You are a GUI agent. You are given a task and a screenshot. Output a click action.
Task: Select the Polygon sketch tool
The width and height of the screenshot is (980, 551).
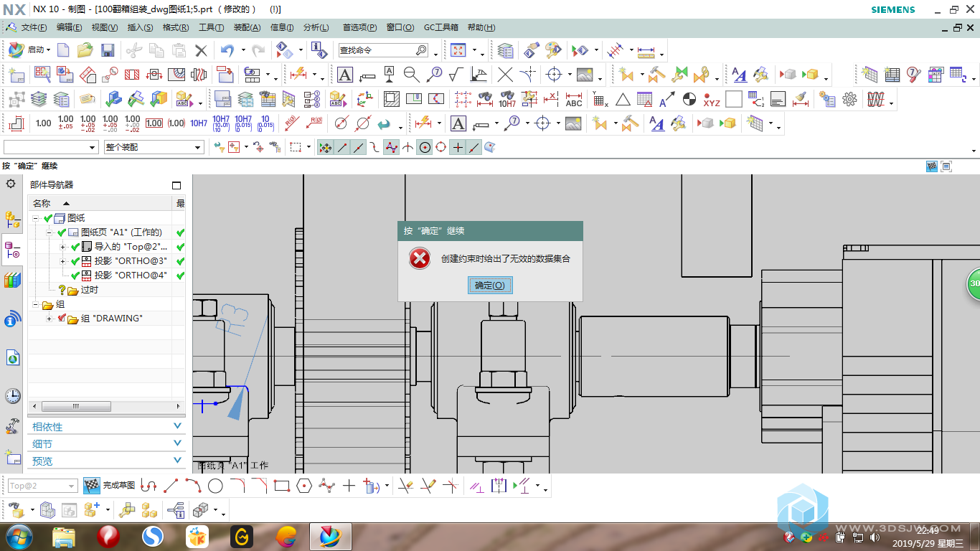[304, 486]
